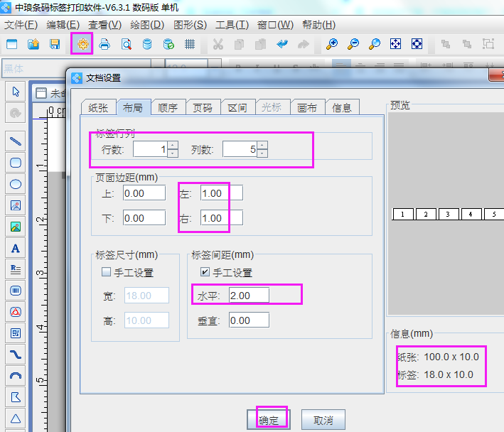Click the 取消 button
Image resolution: width=504 pixels, height=432 pixels.
click(322, 419)
